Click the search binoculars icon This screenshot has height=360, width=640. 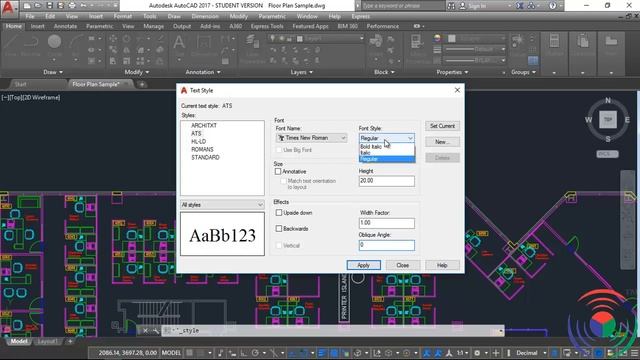(451, 6)
